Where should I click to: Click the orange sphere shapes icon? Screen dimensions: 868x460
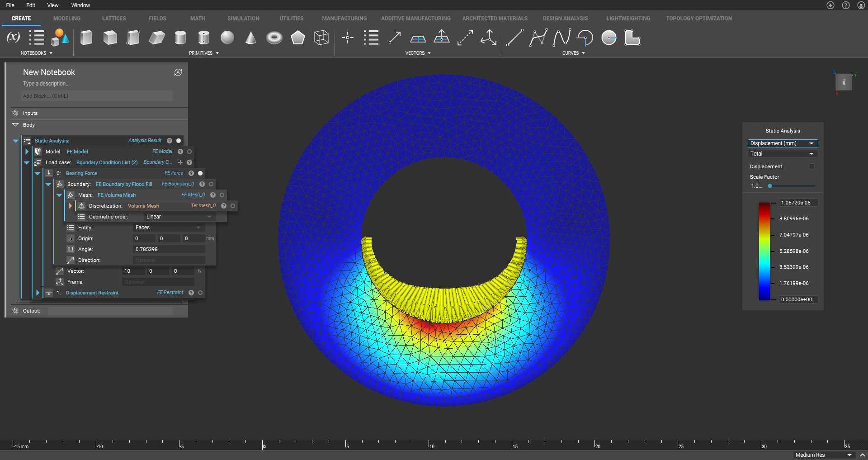point(60,38)
